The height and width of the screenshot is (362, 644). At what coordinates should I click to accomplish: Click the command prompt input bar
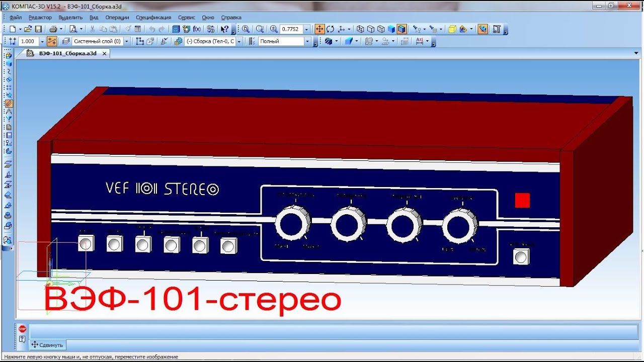click(333, 332)
